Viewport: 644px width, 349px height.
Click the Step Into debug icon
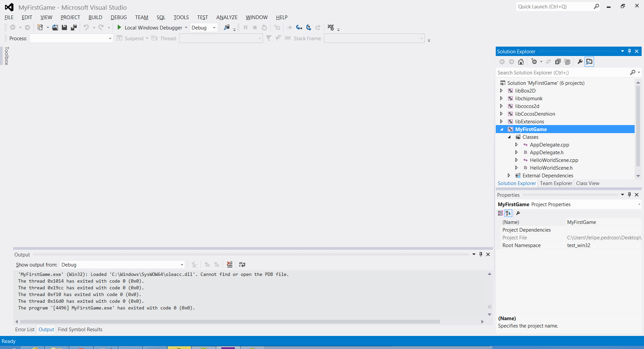[299, 27]
